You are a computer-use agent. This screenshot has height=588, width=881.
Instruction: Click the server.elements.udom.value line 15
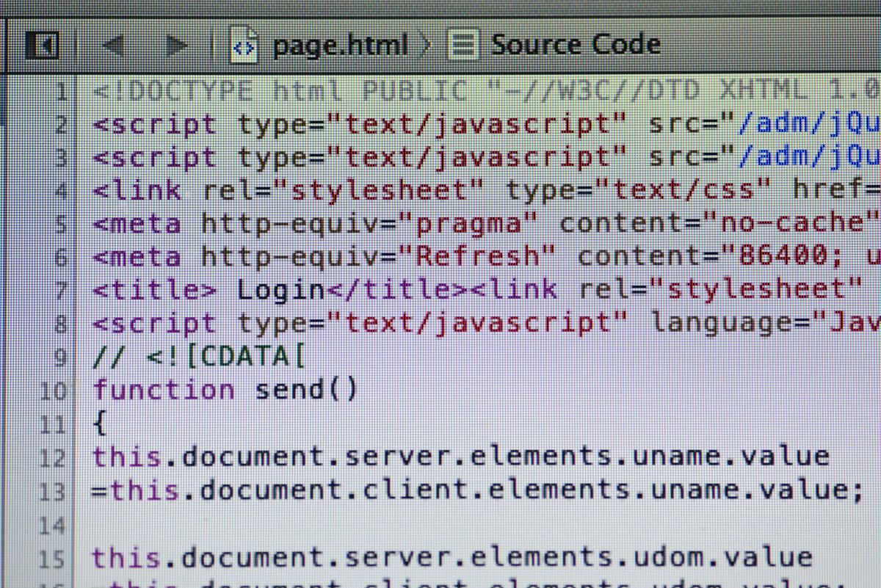point(452,558)
